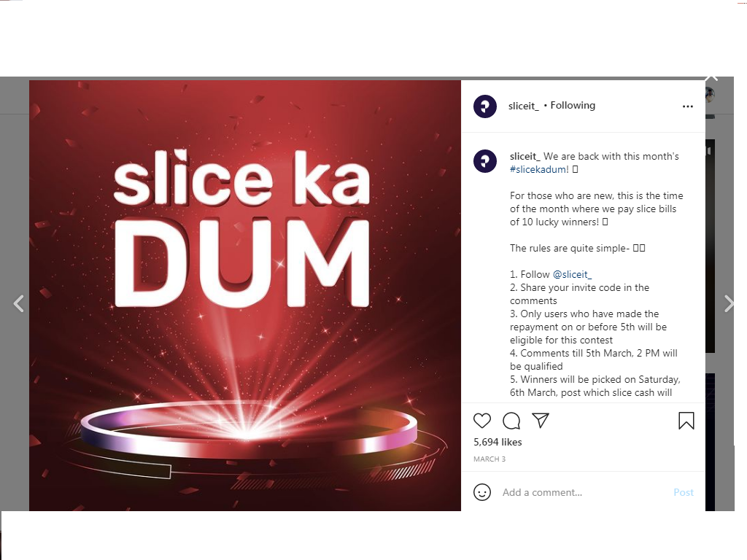Open the sliceit_ username in the header
The height and width of the screenshot is (560, 747).
click(x=524, y=106)
